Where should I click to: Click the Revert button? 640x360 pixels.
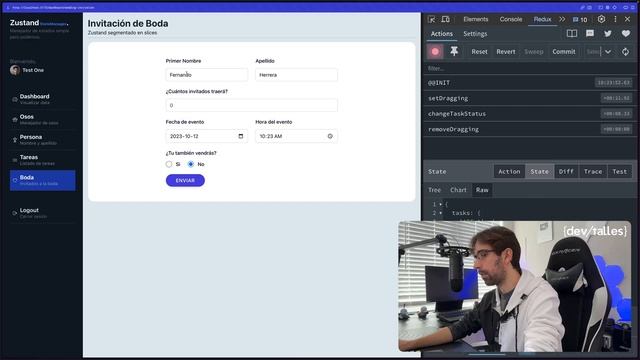[506, 52]
